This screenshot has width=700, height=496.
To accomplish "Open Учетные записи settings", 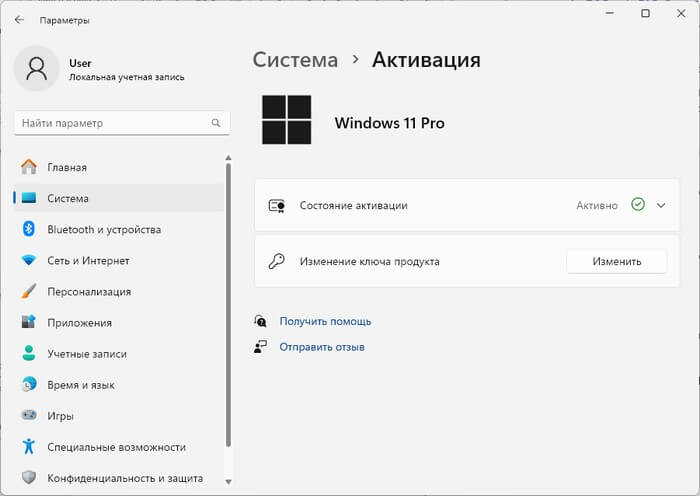I will pyautogui.click(x=119, y=354).
